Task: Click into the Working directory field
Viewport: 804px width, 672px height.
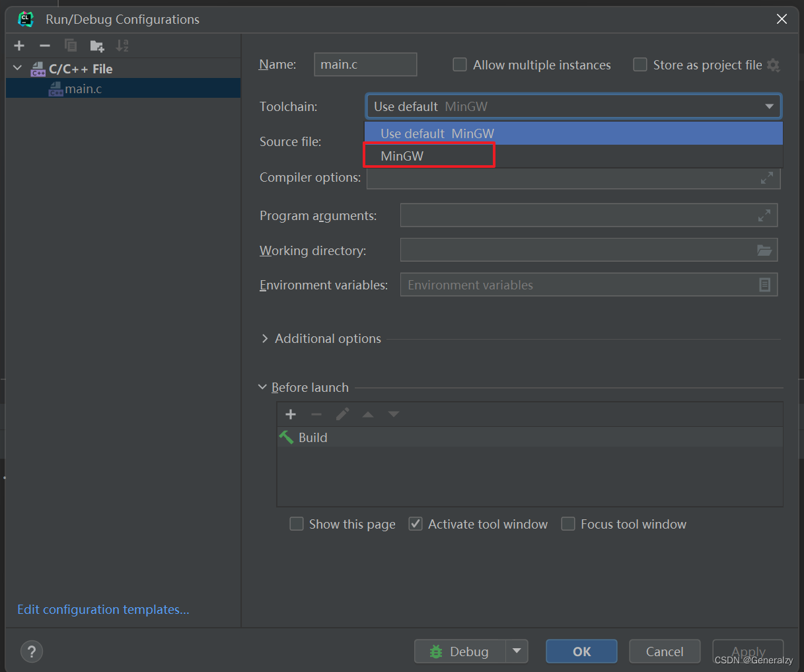Action: (x=589, y=250)
